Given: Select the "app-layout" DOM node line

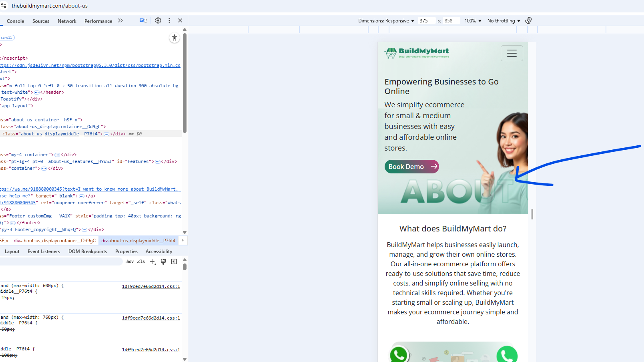Looking at the screenshot, I should [17, 106].
